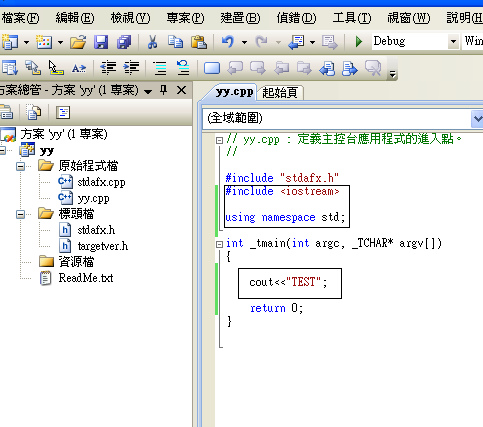Screen dimensions: 483x427
Task: Select stdafx.cpp in the tree
Action: (x=101, y=182)
